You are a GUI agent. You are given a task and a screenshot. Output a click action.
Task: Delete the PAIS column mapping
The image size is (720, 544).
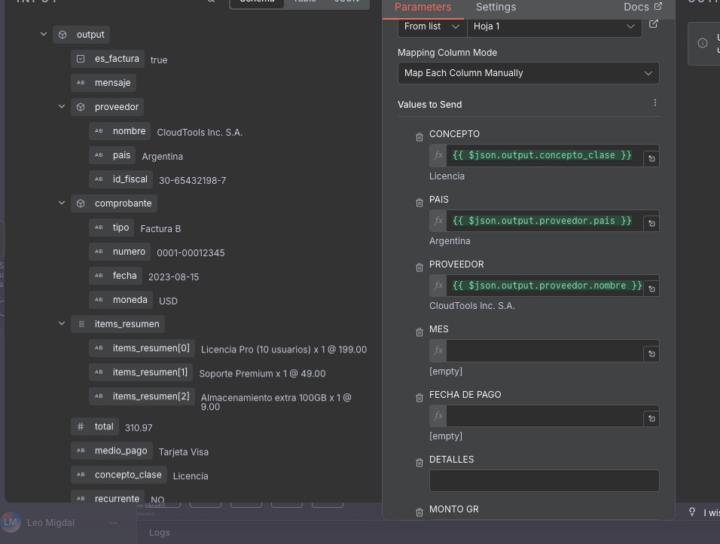point(419,203)
